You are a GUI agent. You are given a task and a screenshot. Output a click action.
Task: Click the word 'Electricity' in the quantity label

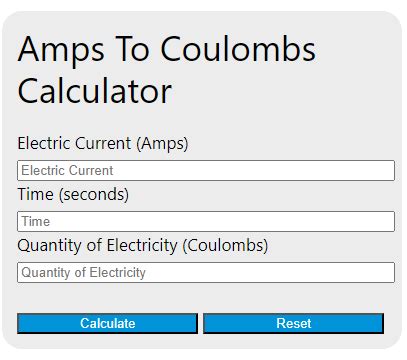[x=142, y=246]
